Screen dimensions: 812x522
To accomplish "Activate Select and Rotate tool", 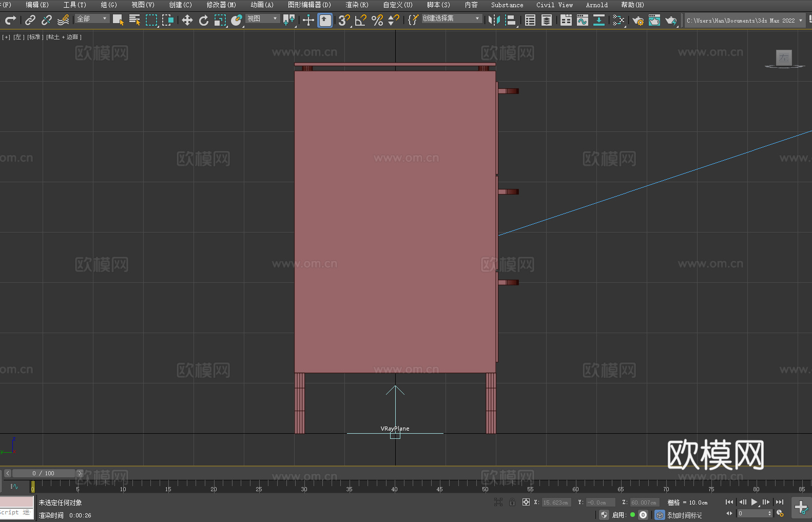I will (x=204, y=20).
